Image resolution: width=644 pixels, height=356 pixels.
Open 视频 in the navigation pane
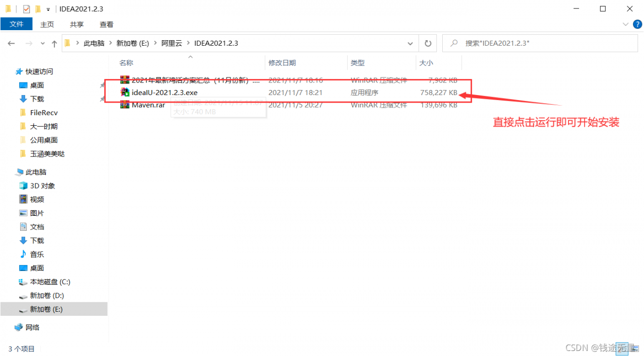point(37,200)
